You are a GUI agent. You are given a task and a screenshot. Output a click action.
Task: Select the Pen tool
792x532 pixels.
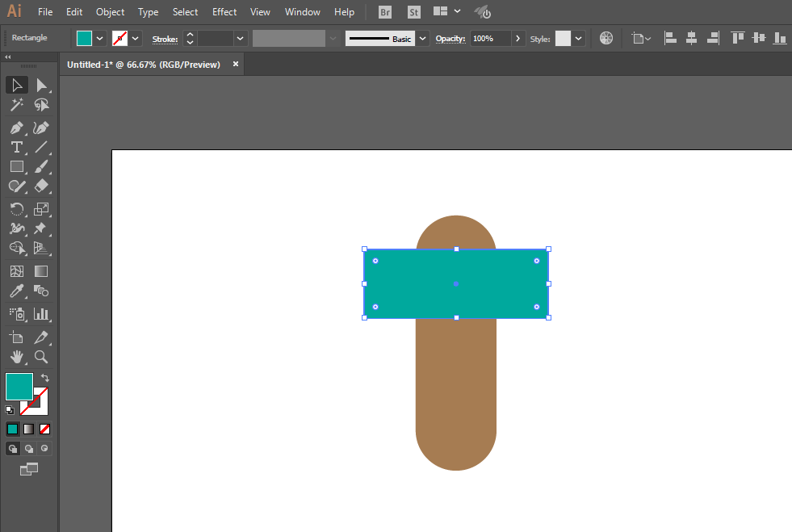(x=17, y=128)
